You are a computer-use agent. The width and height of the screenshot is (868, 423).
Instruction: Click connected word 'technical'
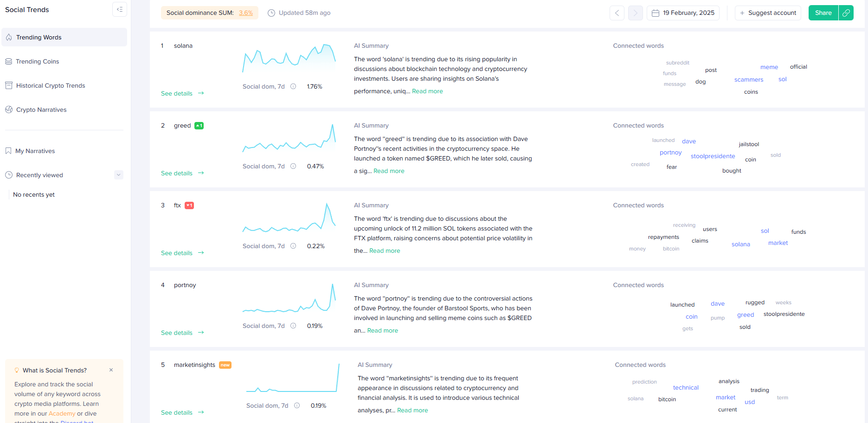click(686, 388)
